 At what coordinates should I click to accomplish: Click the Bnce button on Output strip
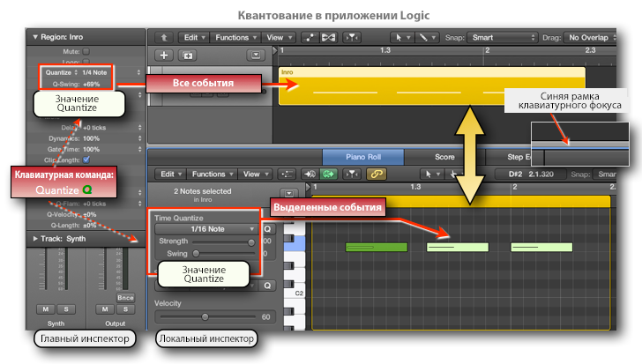click(x=125, y=298)
